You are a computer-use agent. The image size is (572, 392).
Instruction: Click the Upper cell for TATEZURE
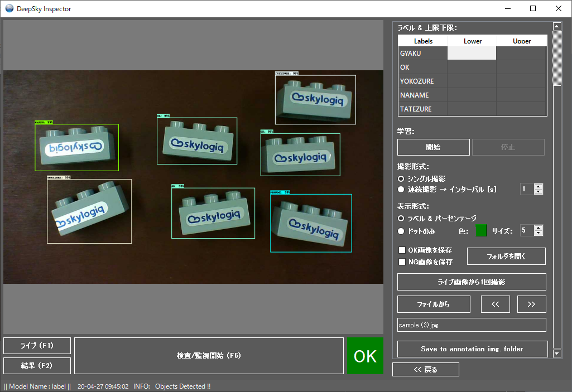coord(521,109)
